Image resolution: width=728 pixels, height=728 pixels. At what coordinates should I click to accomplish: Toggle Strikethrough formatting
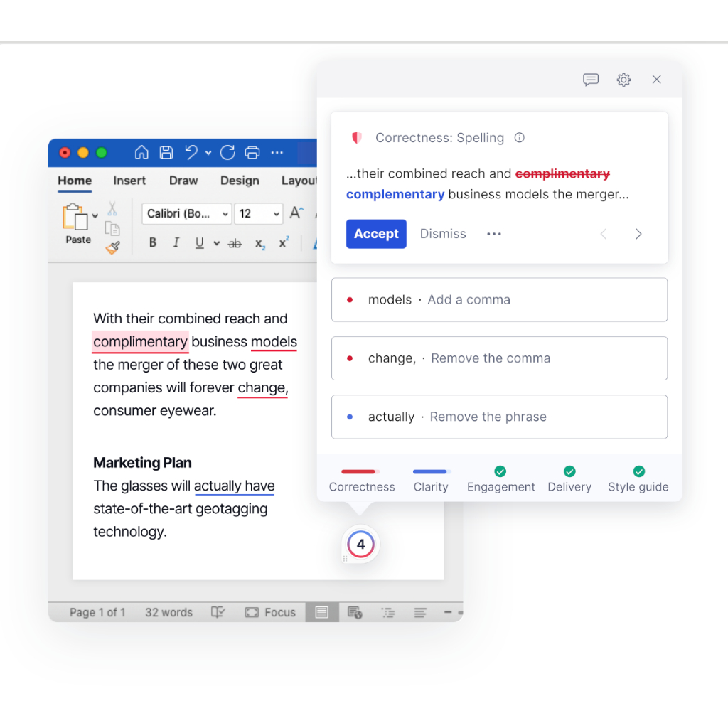(x=235, y=243)
